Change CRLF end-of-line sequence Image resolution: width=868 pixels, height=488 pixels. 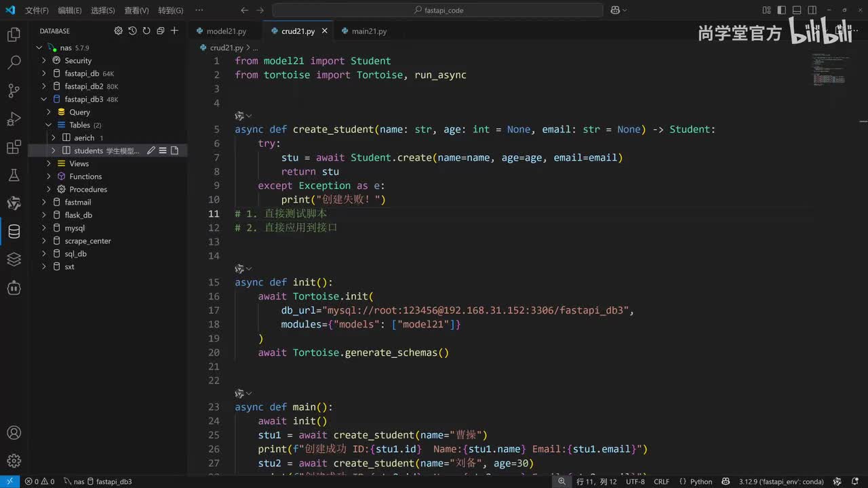[x=661, y=481]
